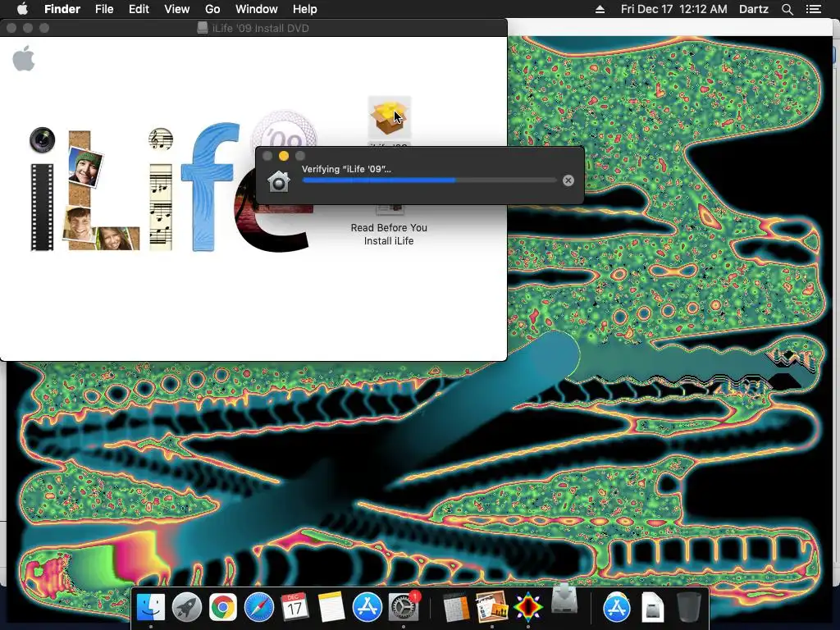Open Calculator from the Dock
The height and width of the screenshot is (630, 840).
[456, 607]
